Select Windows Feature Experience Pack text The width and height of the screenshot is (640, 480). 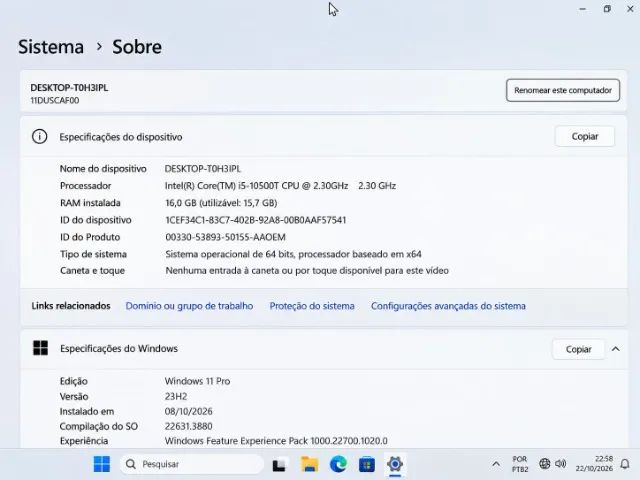pos(276,441)
